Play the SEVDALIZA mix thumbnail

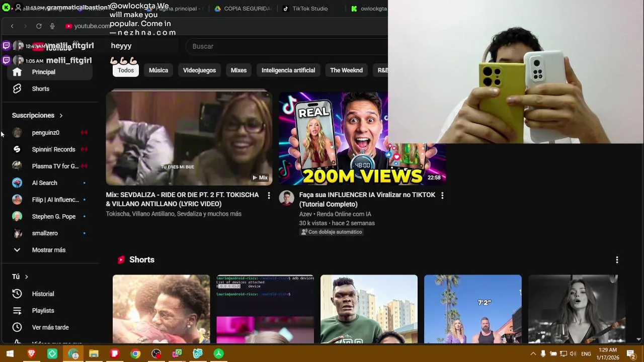[x=189, y=138]
